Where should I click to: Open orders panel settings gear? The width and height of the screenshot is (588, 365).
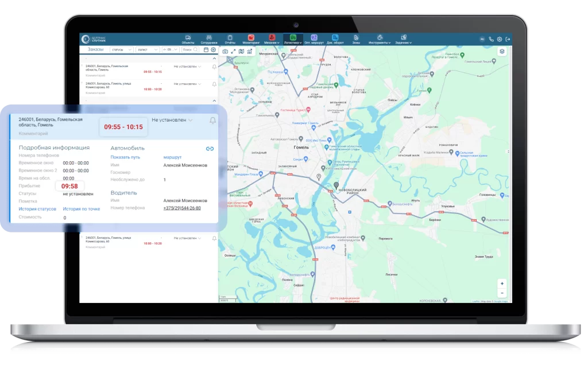214,49
